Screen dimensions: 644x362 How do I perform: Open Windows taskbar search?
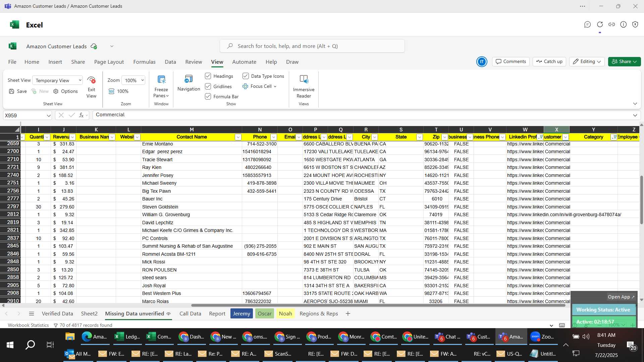pos(30,345)
